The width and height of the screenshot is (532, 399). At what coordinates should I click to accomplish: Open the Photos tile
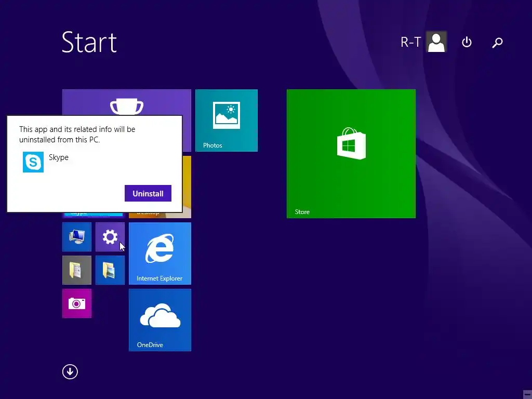click(x=227, y=121)
